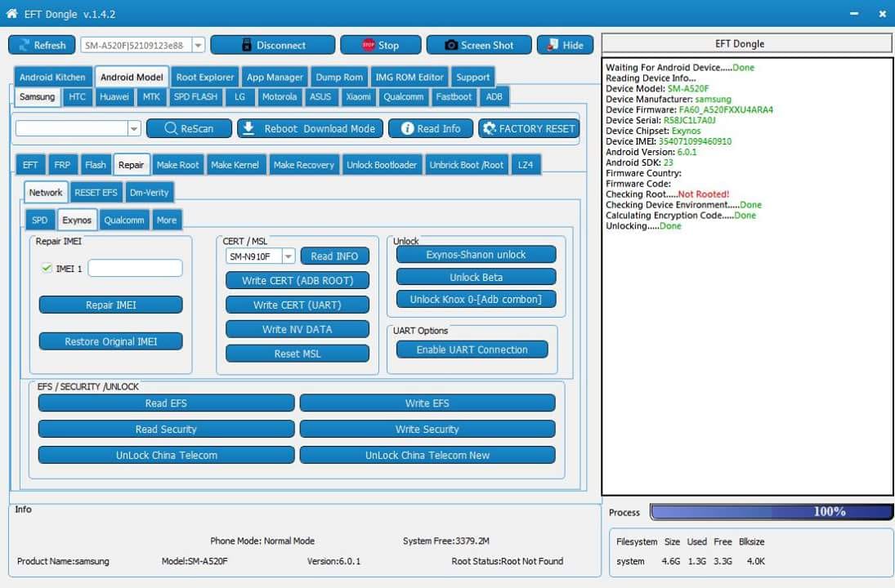This screenshot has height=588, width=895.
Task: Open the empty port combo box
Action: pyautogui.click(x=134, y=128)
